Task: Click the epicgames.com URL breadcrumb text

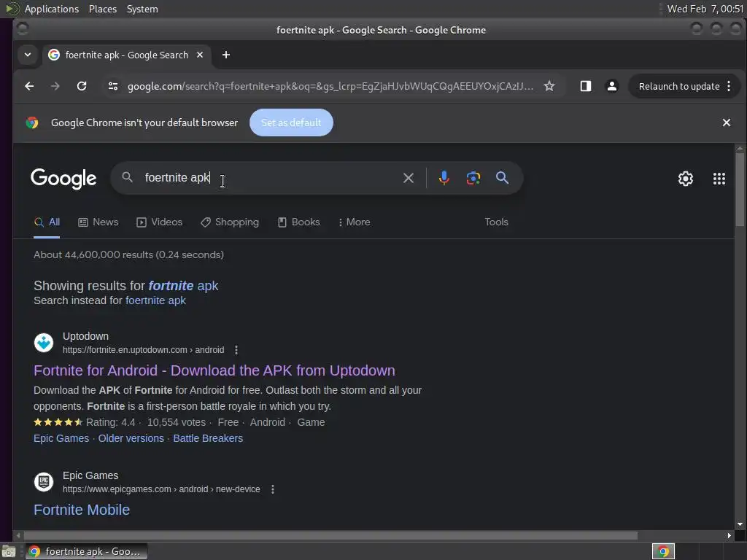Action: (x=161, y=489)
